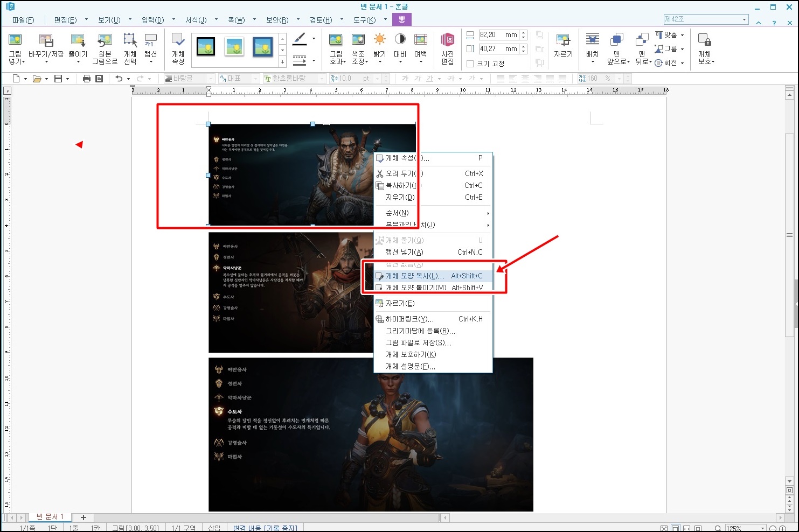Open the undo history dropdown arrow
This screenshot has width=799, height=532.
[x=128, y=79]
